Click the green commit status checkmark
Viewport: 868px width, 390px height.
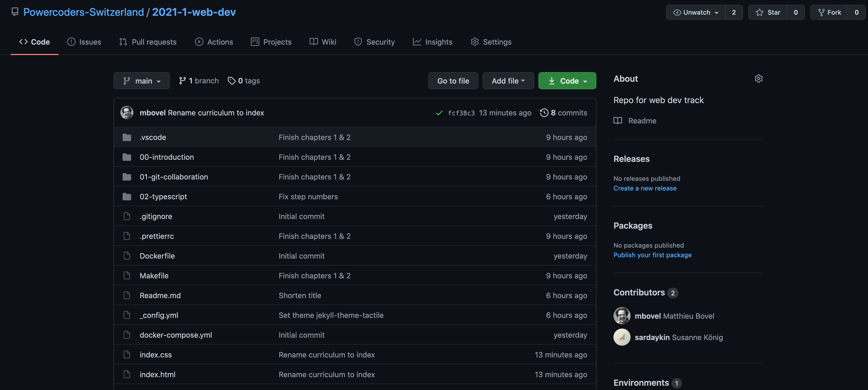(x=439, y=113)
